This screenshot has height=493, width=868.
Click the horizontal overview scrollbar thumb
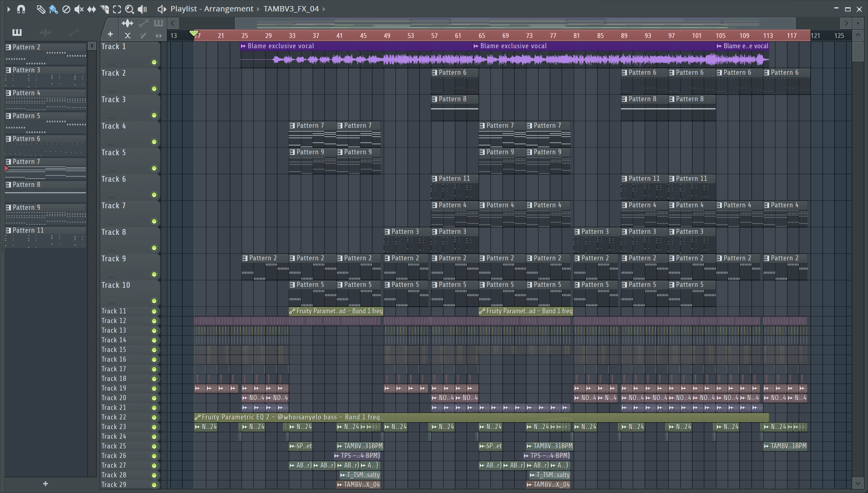pyautogui.click(x=515, y=24)
